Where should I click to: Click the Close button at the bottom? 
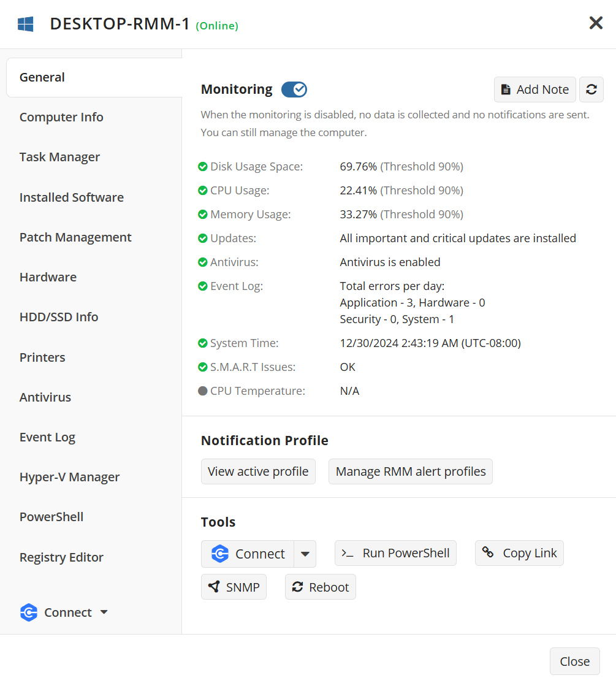point(574,662)
